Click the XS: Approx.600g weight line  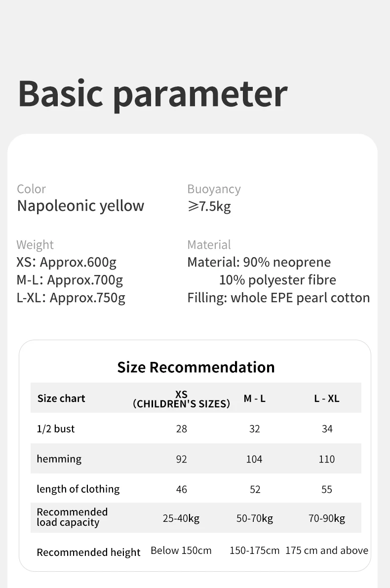(x=66, y=262)
